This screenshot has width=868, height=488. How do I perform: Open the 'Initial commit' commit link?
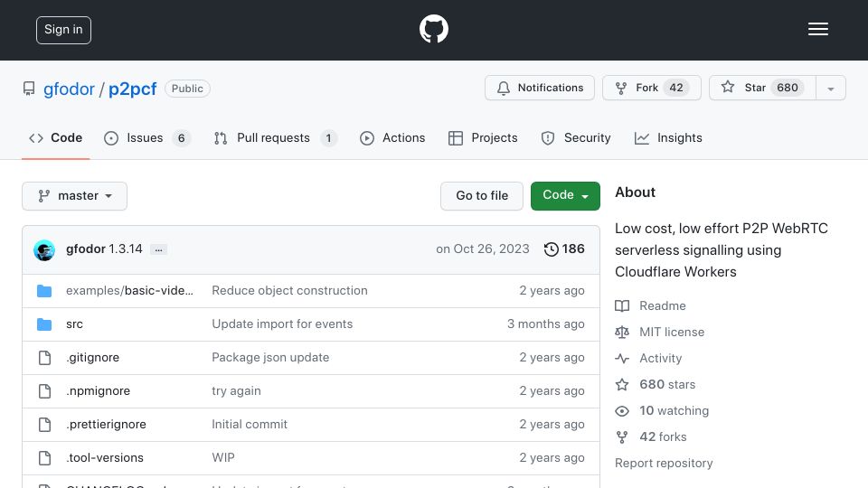(x=250, y=425)
